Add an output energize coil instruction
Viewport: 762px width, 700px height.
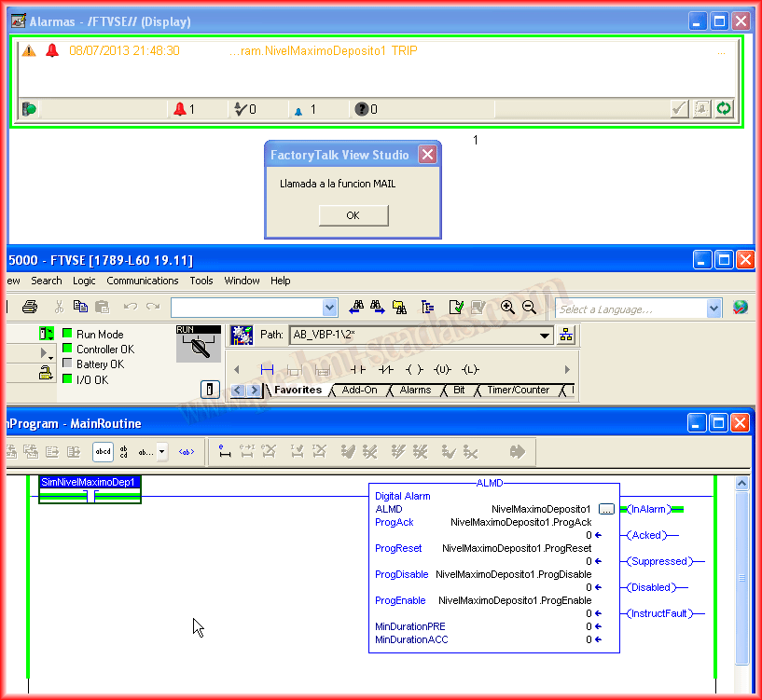point(414,370)
